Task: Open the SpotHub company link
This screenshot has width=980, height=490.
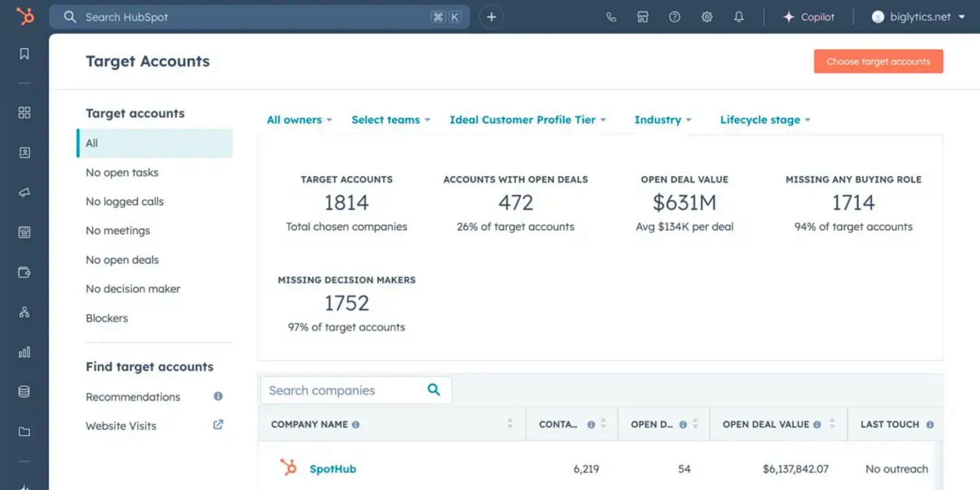Action: (x=333, y=469)
